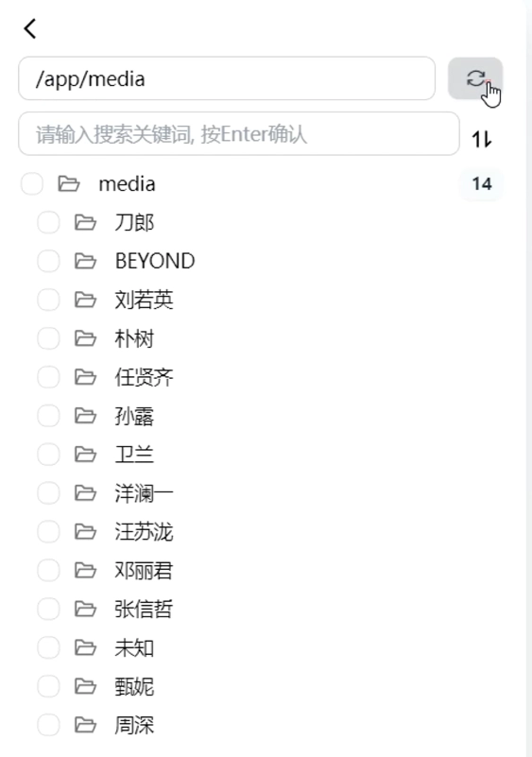This screenshot has height=757, width=532.
Task: Click the folder icon next to 刀郎
Action: pos(85,222)
